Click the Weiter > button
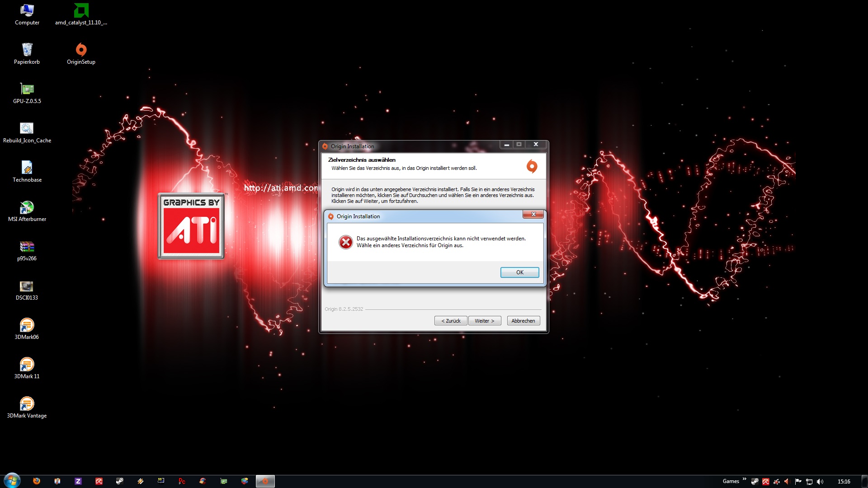The image size is (868, 488). [485, 321]
